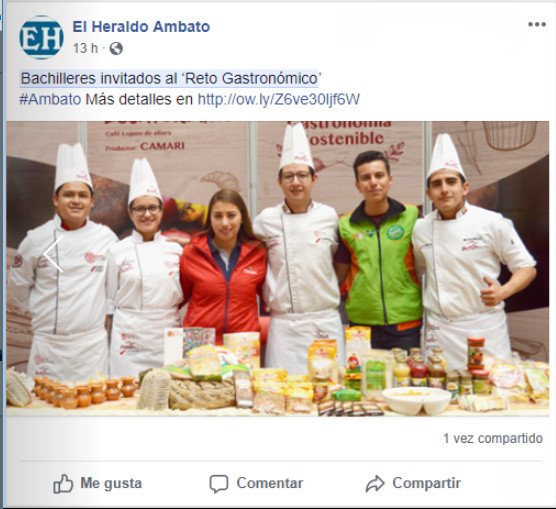556x509 pixels.
Task: Click the highlighted Bachilleres invitados headline text
Action: point(171,78)
